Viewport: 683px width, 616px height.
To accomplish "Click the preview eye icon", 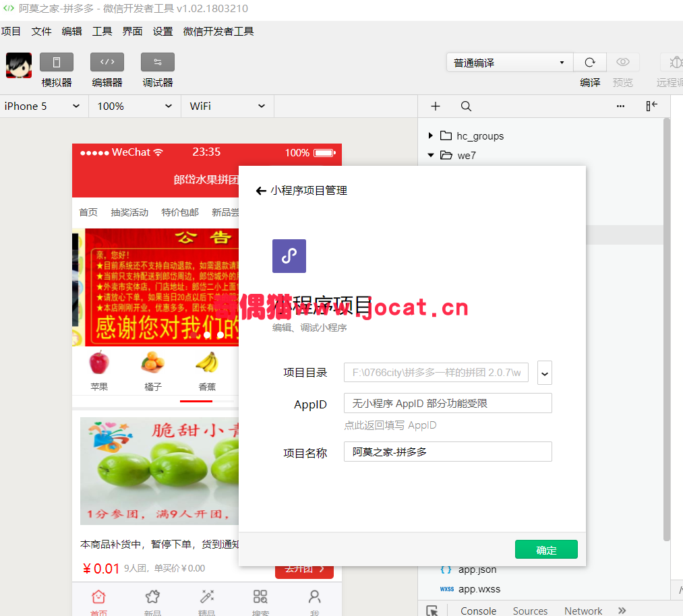I will [x=623, y=62].
